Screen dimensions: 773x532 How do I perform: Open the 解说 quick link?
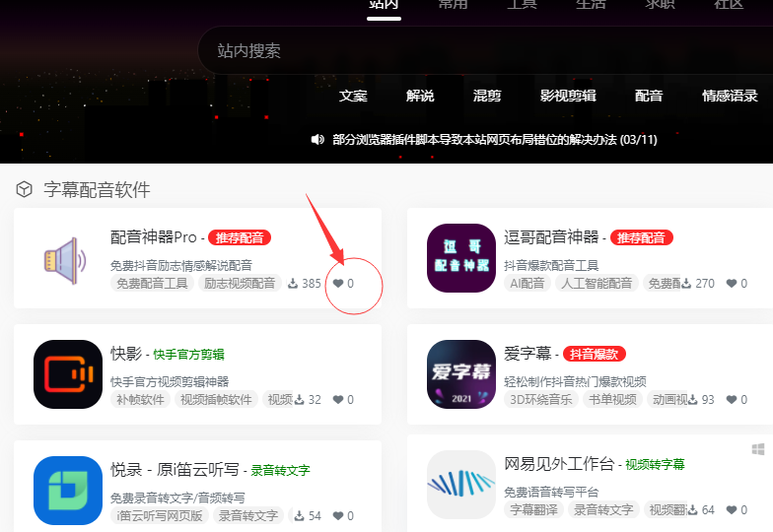tap(420, 96)
